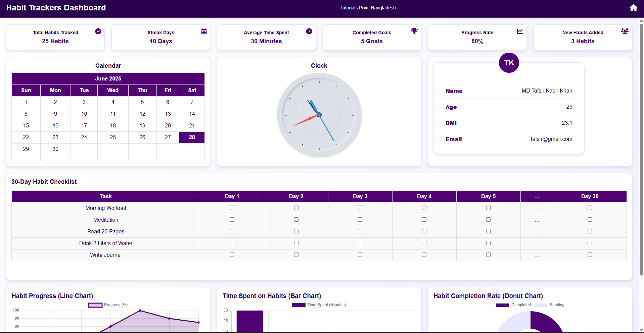The image size is (644, 333).
Task: Click the people icon on New Habits Added card
Action: tap(625, 31)
